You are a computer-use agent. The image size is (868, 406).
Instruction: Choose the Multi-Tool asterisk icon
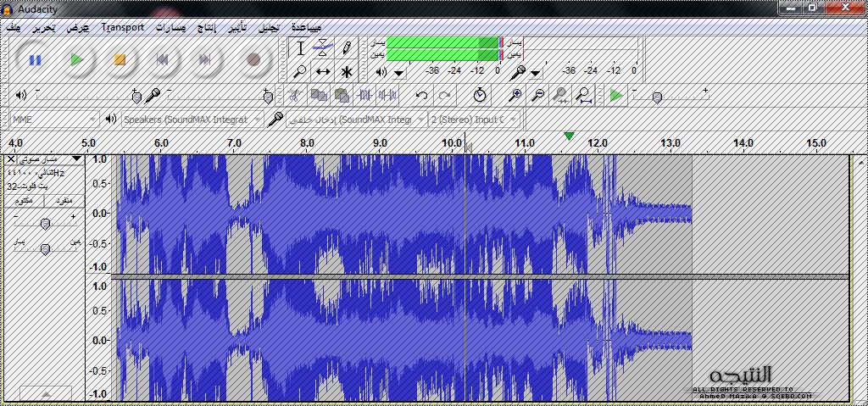(x=346, y=72)
